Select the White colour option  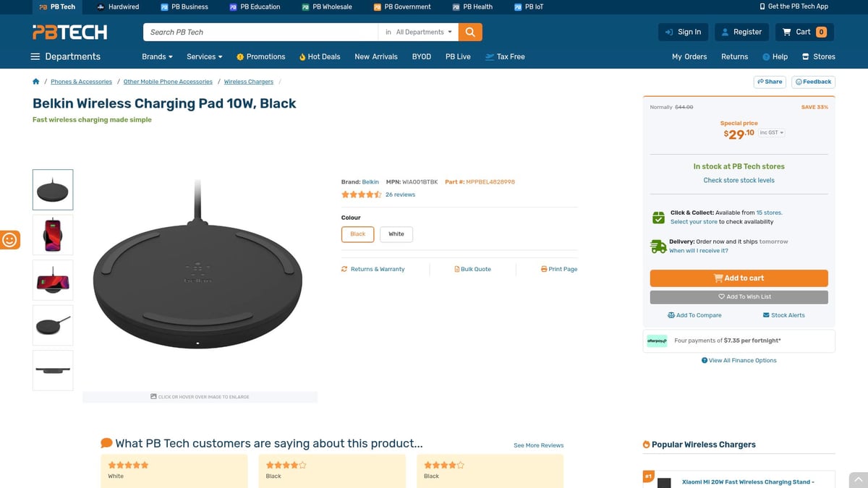coord(396,234)
